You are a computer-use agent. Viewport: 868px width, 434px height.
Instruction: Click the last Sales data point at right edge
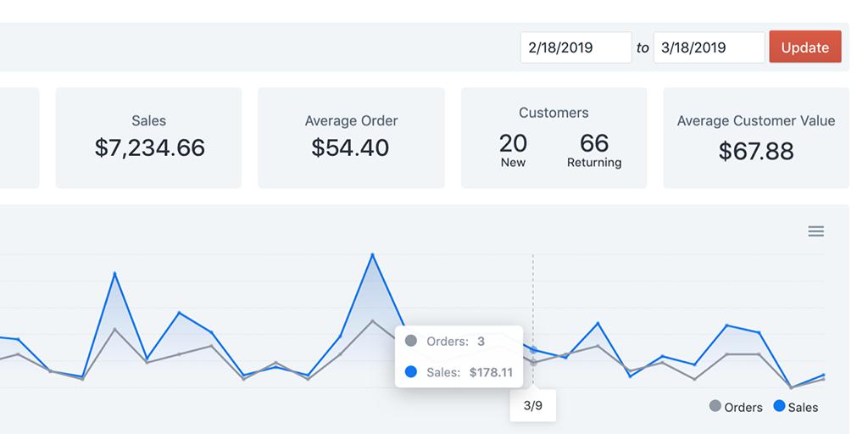coord(823,375)
